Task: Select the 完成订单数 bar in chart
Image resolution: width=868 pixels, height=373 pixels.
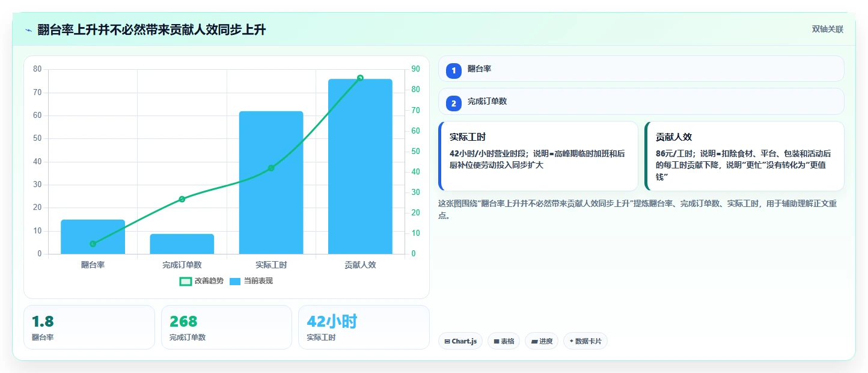Action: pos(182,244)
